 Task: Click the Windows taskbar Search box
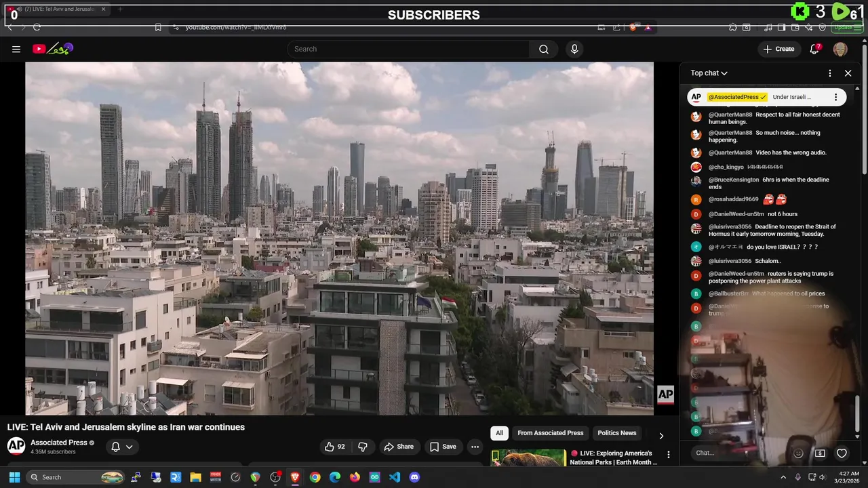77,477
